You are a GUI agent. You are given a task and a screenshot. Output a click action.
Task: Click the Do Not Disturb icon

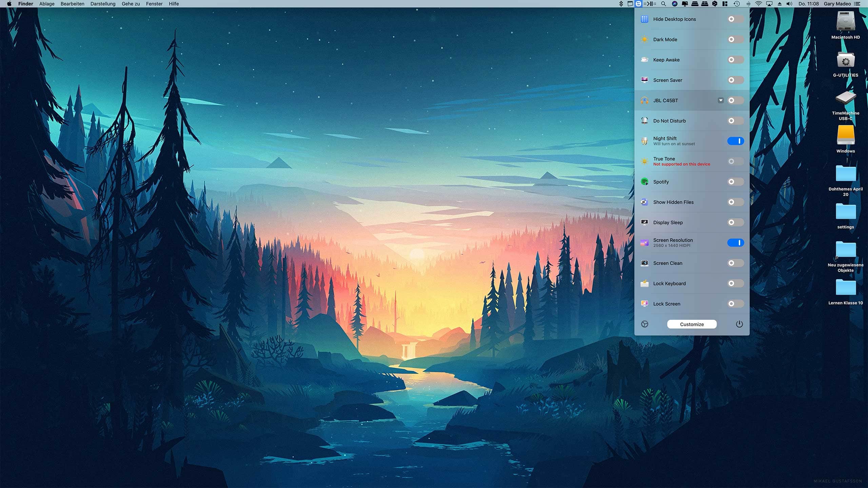[x=645, y=120]
